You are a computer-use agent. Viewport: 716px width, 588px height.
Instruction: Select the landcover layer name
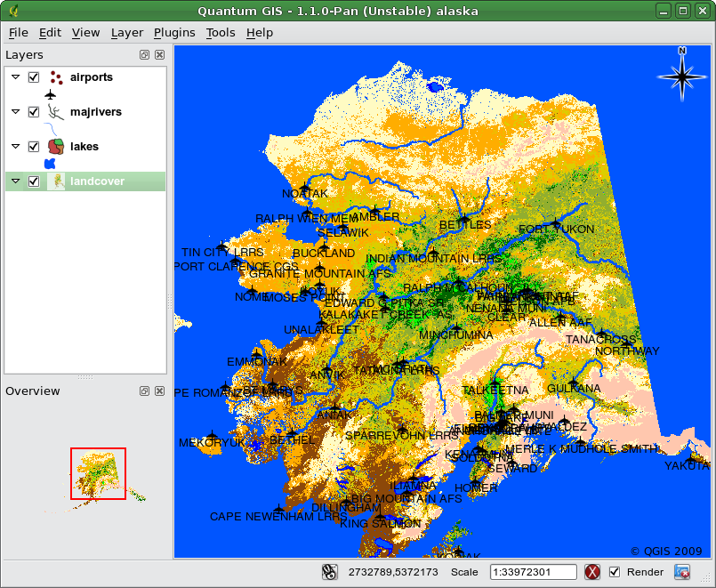pos(97,181)
